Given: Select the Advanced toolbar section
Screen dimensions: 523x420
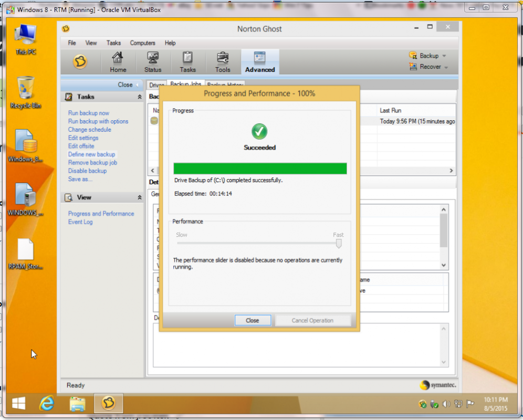Looking at the screenshot, I should 260,62.
